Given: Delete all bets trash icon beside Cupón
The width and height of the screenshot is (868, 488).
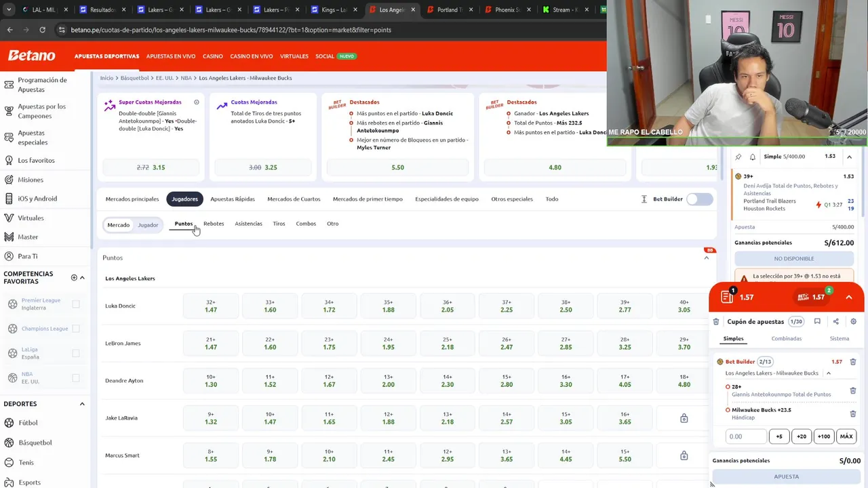Looking at the screenshot, I should tap(716, 322).
